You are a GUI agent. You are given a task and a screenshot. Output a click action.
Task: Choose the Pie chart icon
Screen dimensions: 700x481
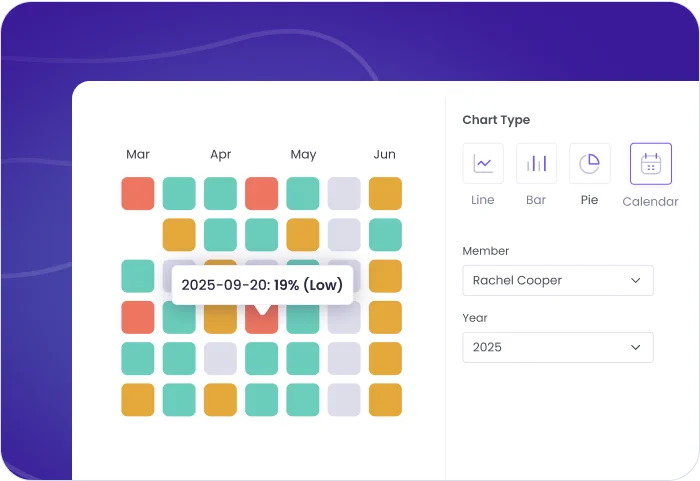click(x=589, y=163)
